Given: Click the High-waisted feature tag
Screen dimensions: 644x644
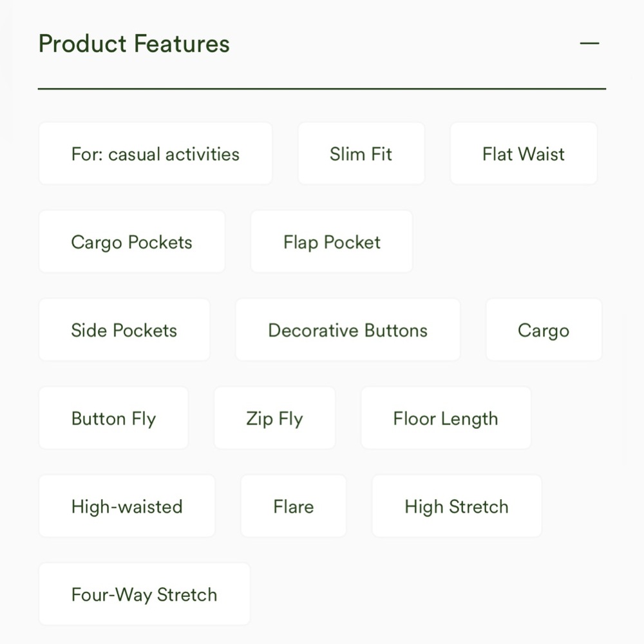Looking at the screenshot, I should click(127, 506).
